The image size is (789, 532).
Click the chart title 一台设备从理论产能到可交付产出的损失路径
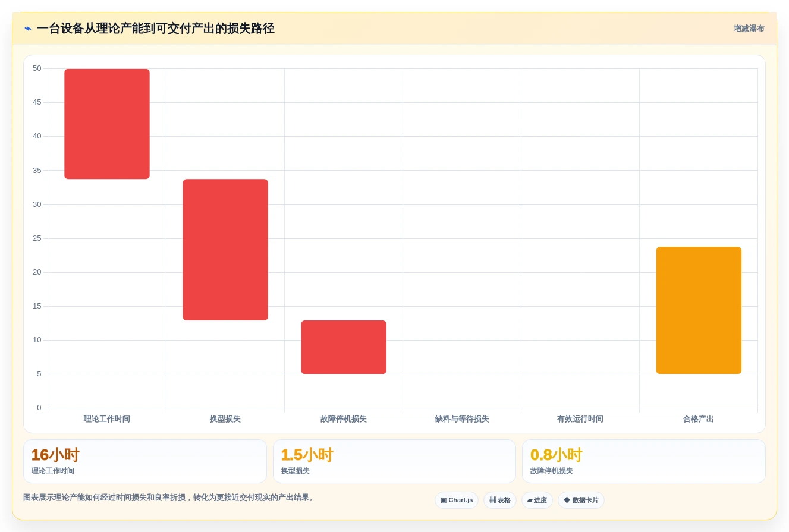[156, 29]
